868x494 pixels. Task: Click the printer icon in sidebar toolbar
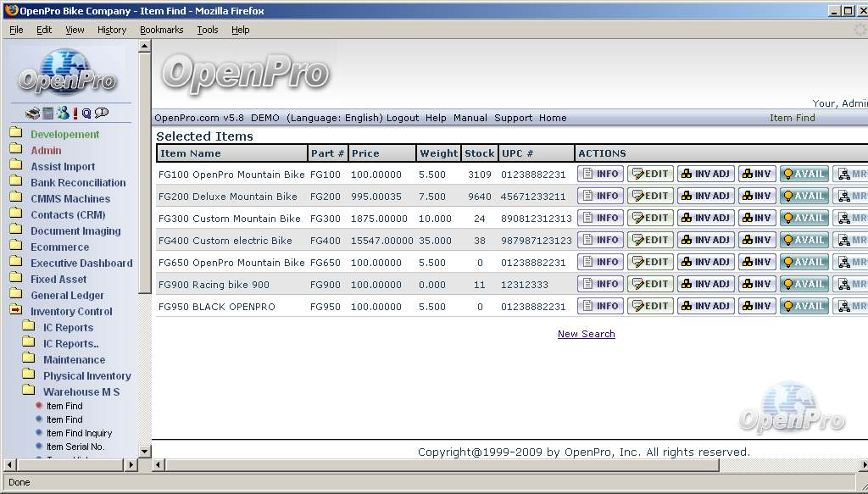click(32, 114)
